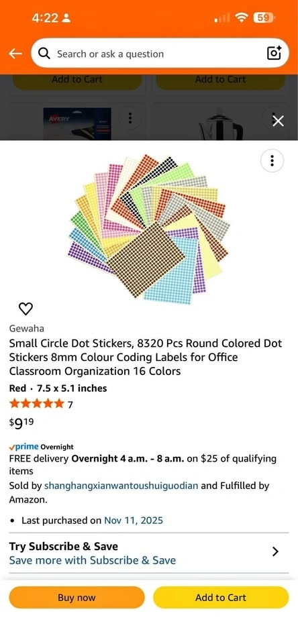The height and width of the screenshot is (644, 298).
Task: Open three-dot menu on Avery product
Action: click(130, 118)
